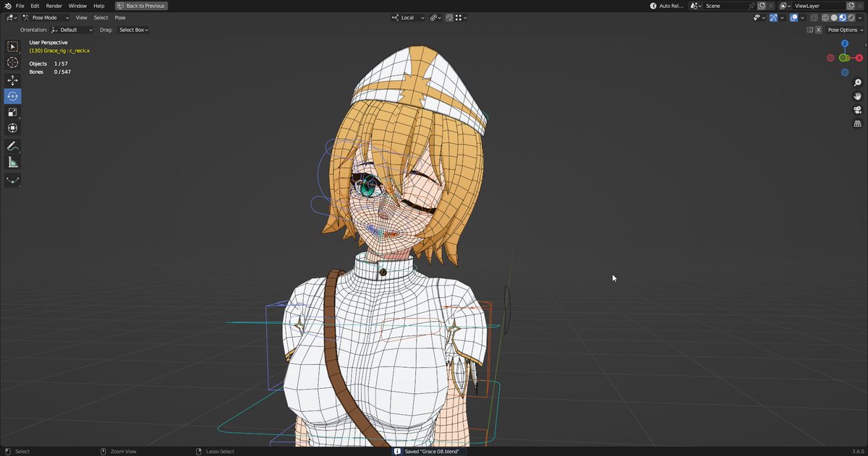Toggle X-axis mirror in pose options
The width and height of the screenshot is (868, 456).
[819, 30]
